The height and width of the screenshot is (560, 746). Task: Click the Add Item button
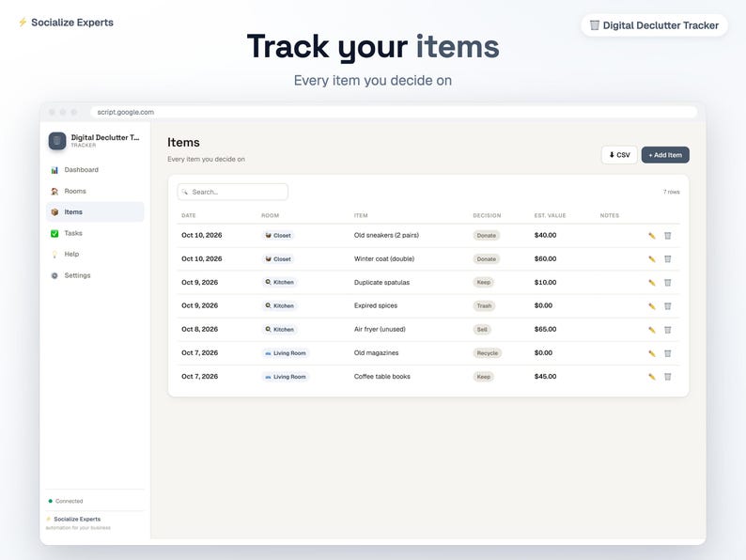[x=665, y=155]
